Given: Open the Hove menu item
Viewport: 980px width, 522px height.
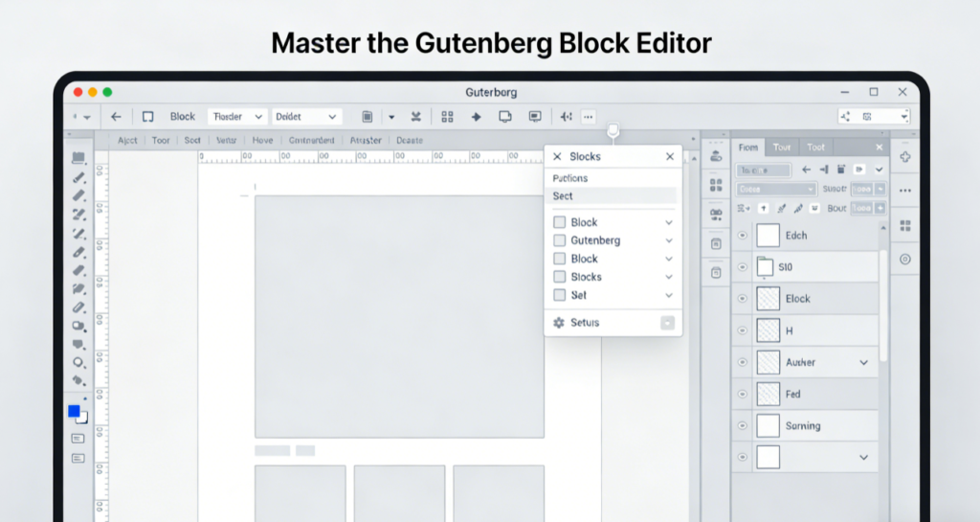Looking at the screenshot, I should point(262,140).
